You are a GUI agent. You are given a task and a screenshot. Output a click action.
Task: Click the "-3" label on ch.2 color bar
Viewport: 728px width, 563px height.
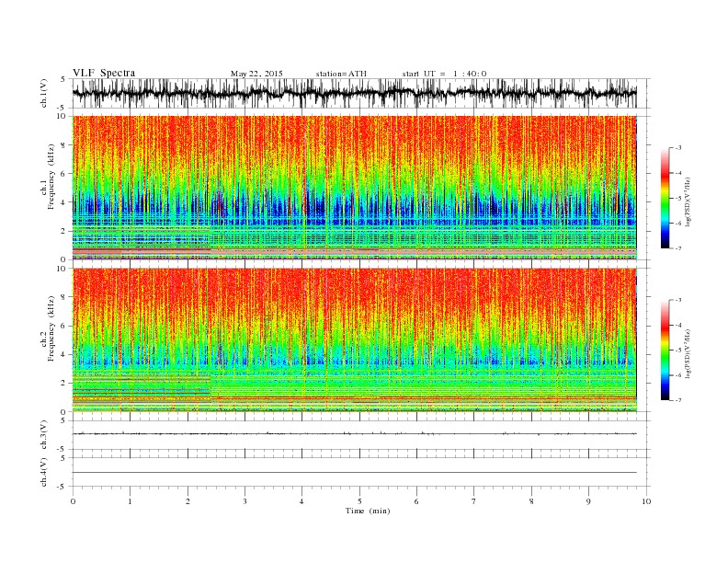tap(678, 300)
